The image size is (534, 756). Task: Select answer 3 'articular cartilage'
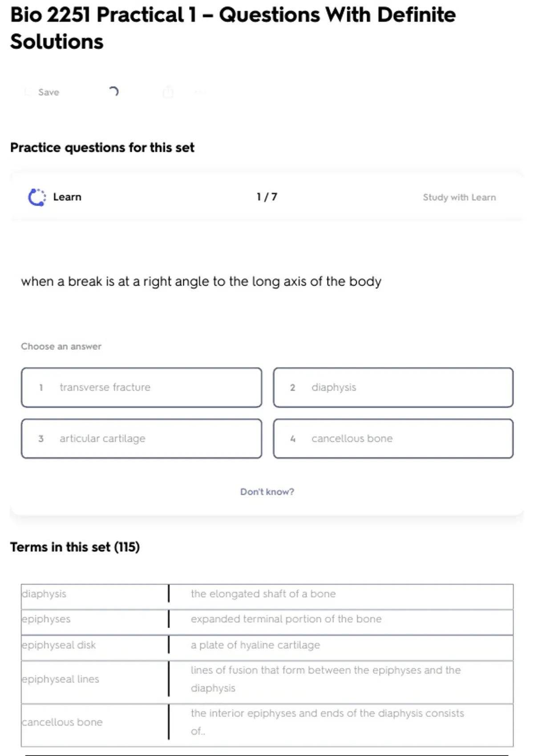[x=142, y=438]
